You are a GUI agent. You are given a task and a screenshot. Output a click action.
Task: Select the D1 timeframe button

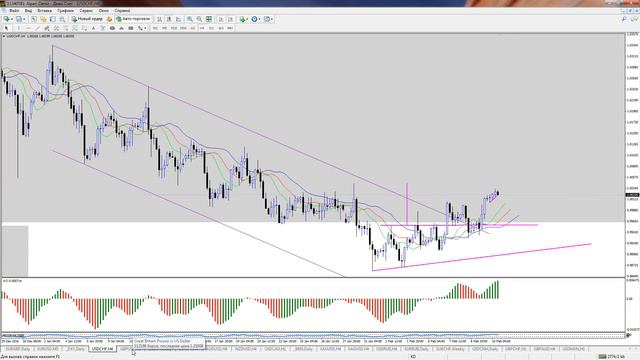pyautogui.click(x=211, y=28)
